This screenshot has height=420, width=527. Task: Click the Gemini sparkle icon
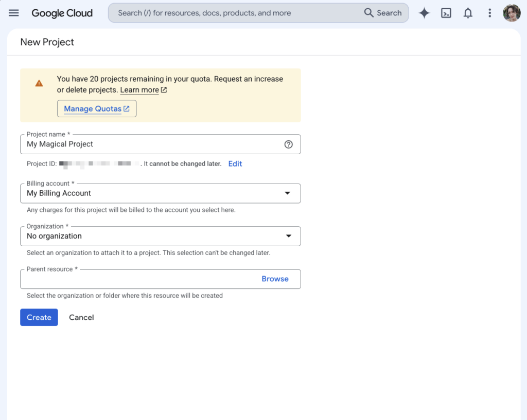pyautogui.click(x=424, y=13)
